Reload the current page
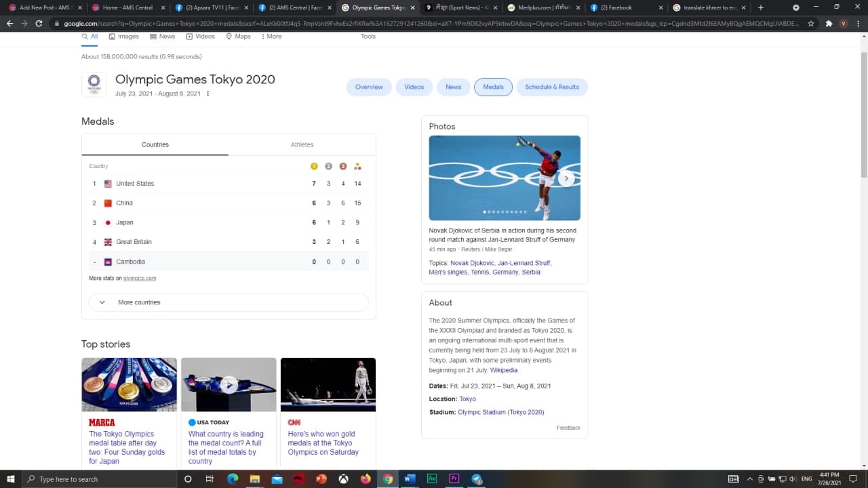 click(x=39, y=23)
